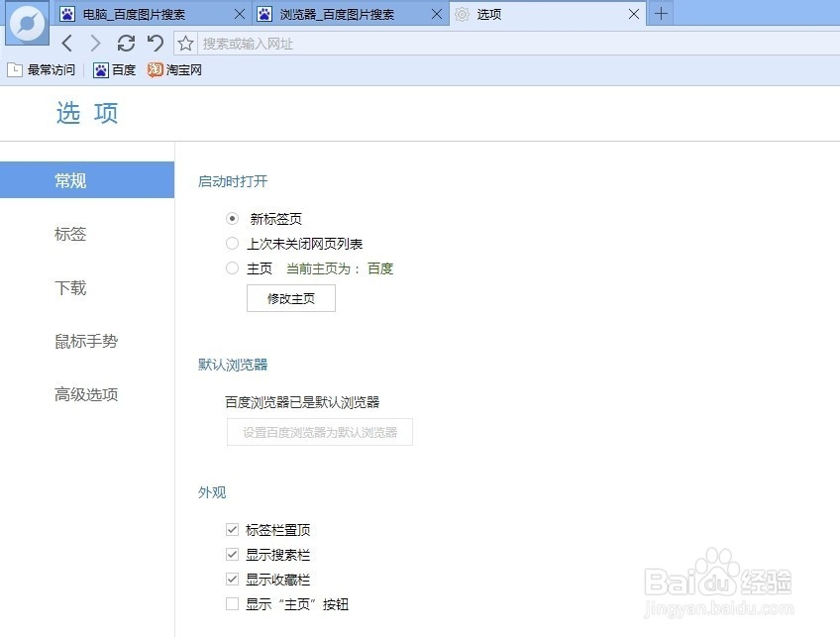This screenshot has height=637, width=840.
Task: Uncheck 显示搜索栏 checkbox
Action: 232,555
